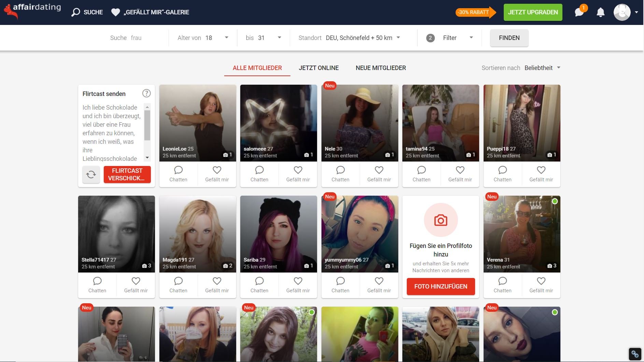Click the Flirtcast text scrollbar thumb

point(147,125)
